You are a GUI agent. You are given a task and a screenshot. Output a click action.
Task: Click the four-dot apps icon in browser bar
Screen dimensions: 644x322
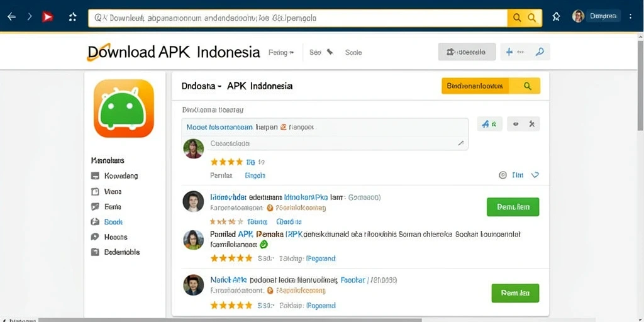pos(73,17)
